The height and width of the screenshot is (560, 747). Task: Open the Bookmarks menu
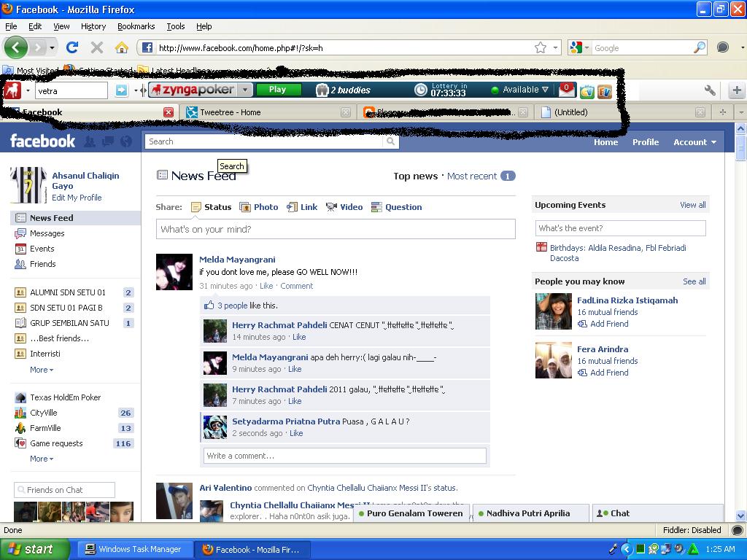tap(136, 26)
